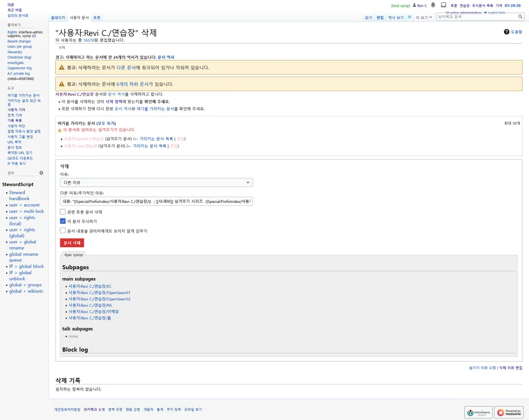Viewport: 529px width, 420px height.
Task: Click the '대문' main page link
Action: pyautogui.click(x=11, y=5)
